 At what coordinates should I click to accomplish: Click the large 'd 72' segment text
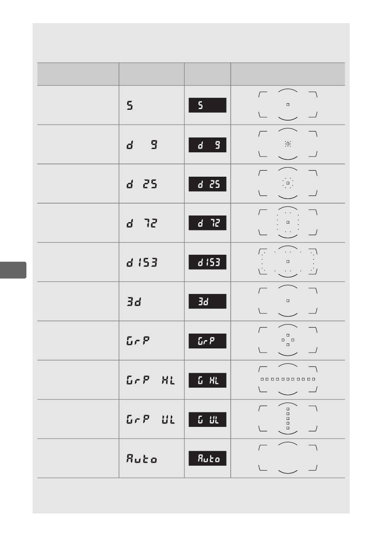coord(142,223)
